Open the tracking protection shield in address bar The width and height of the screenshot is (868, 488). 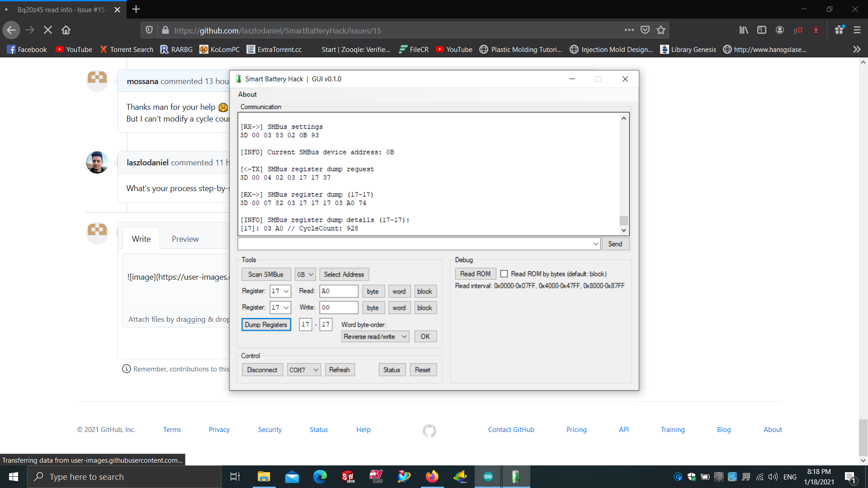149,30
